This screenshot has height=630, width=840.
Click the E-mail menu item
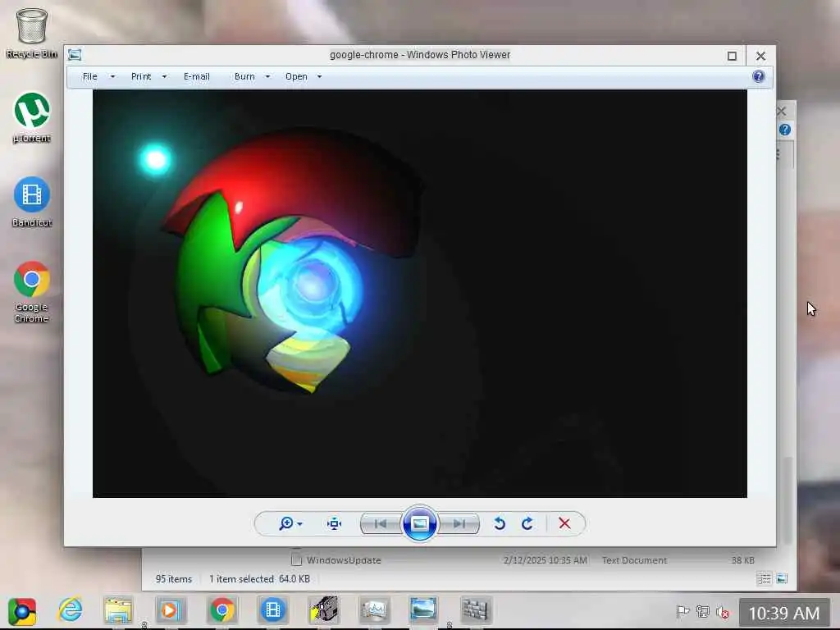point(197,76)
